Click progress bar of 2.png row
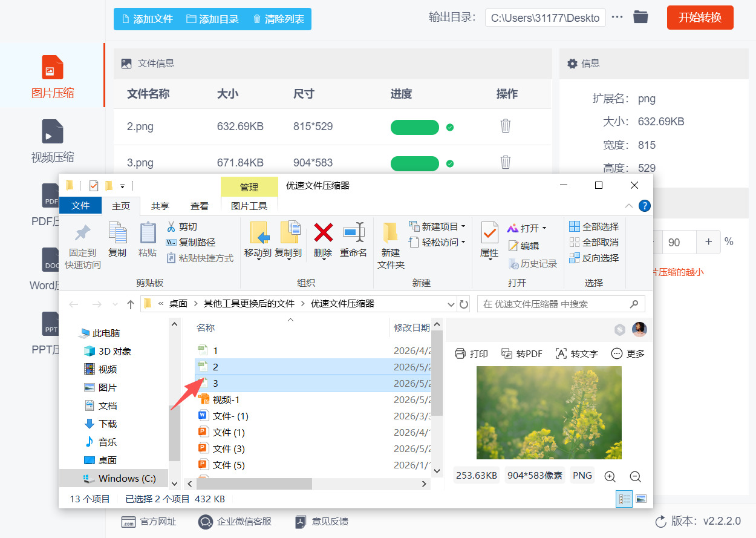This screenshot has width=756, height=538. [415, 127]
